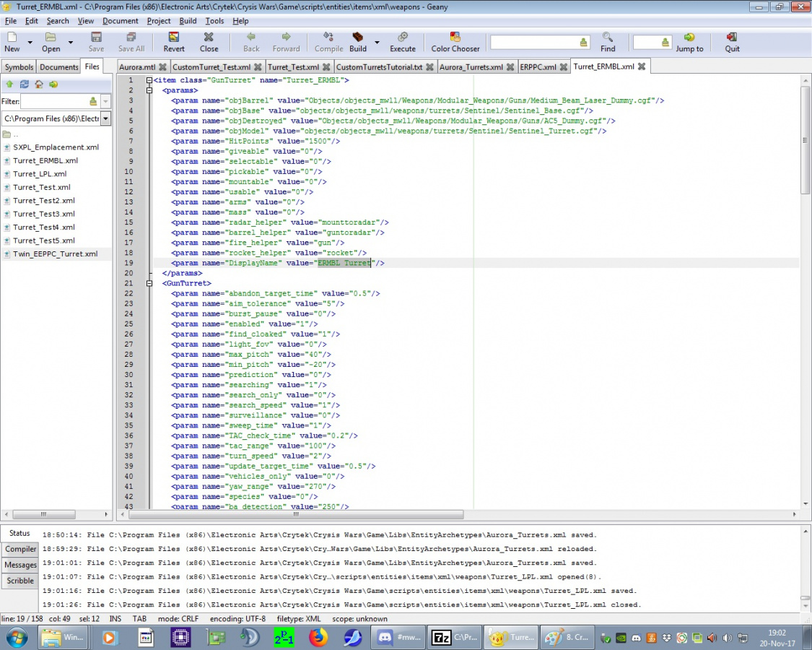Open the file browser path dropdown
The image size is (812, 650).
[105, 118]
